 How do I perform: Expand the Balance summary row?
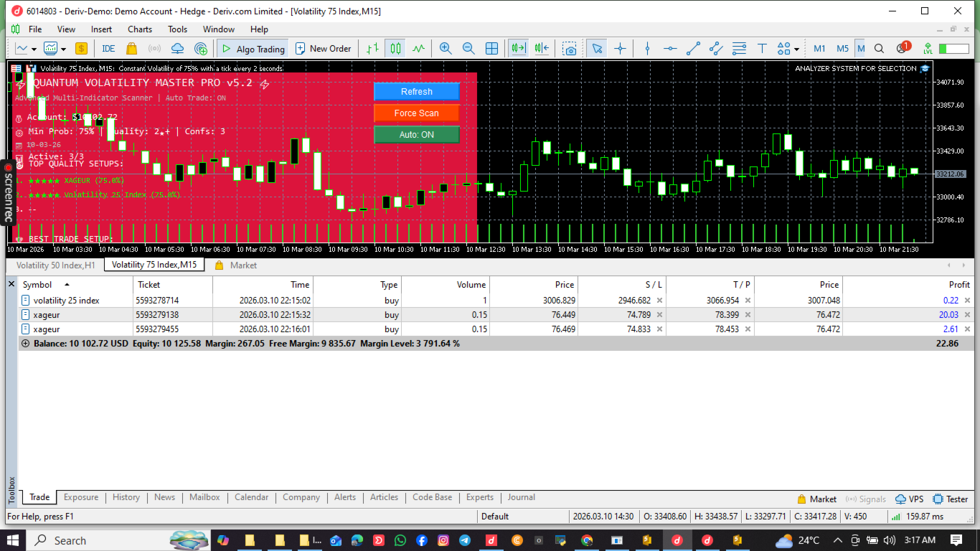coord(26,344)
